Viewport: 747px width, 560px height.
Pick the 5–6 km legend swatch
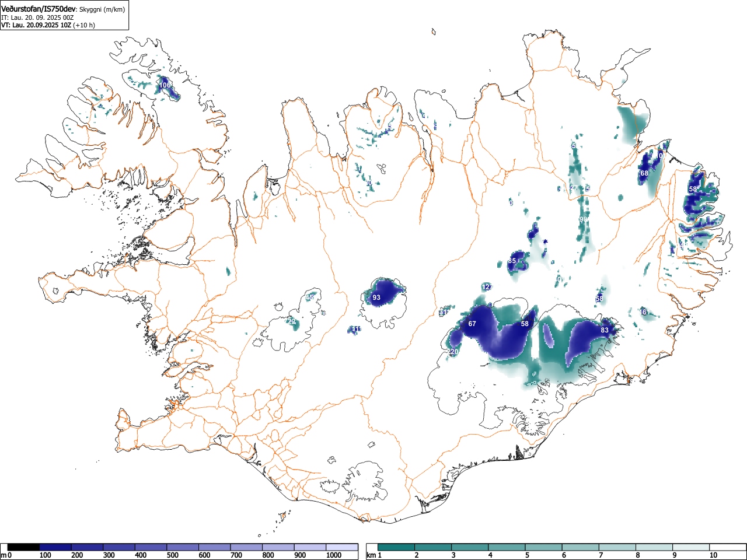[544, 547]
